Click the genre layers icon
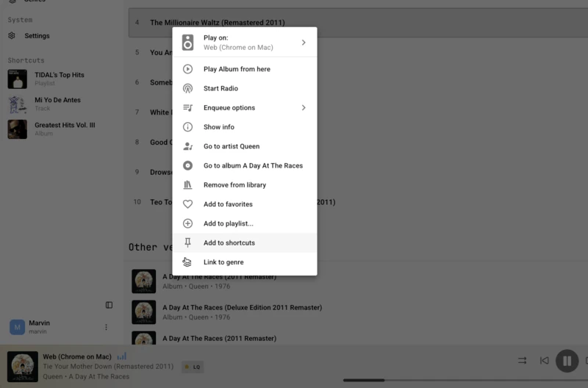This screenshot has width=588, height=388. click(x=187, y=262)
